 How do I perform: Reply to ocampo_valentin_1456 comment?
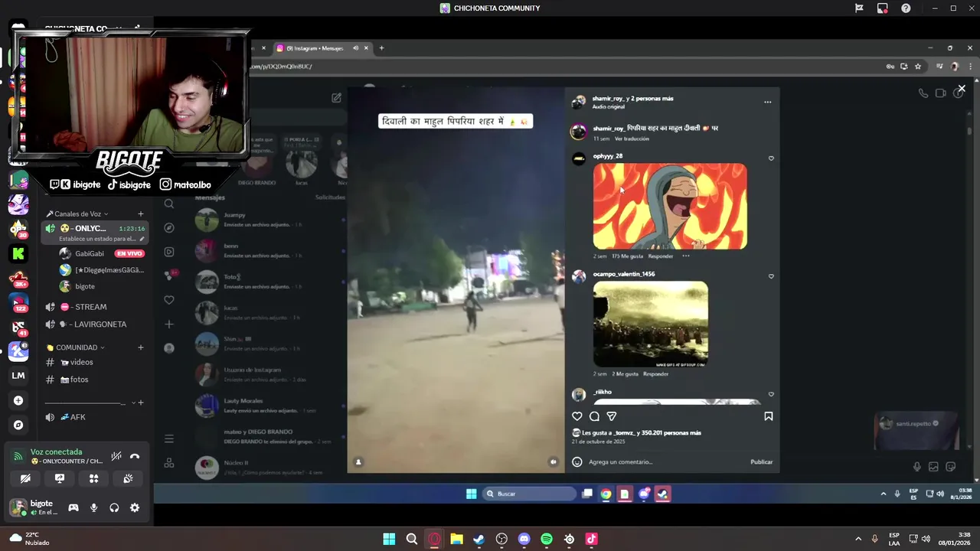coord(655,374)
